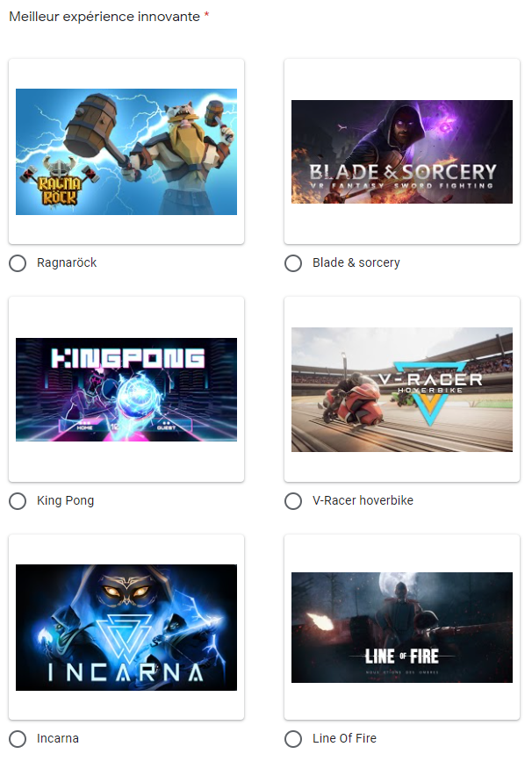Select the Ragnaröck radio button
The width and height of the screenshot is (532, 761).
click(x=18, y=263)
